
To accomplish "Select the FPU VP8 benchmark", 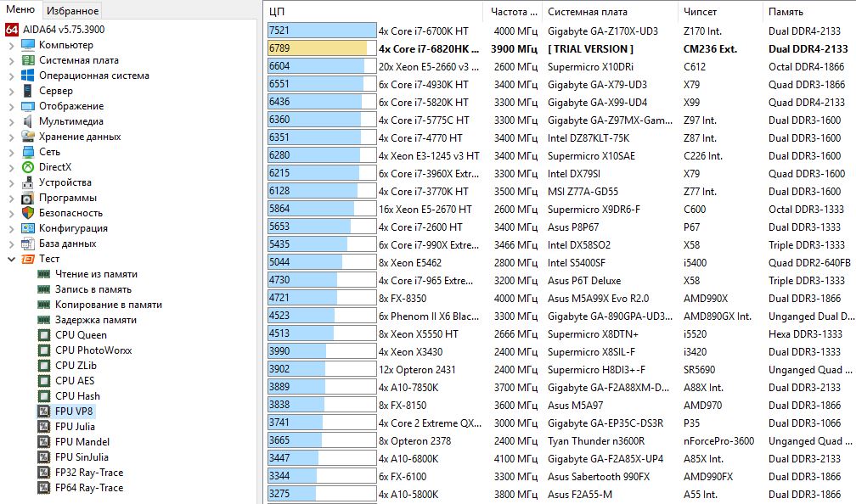I will point(74,412).
